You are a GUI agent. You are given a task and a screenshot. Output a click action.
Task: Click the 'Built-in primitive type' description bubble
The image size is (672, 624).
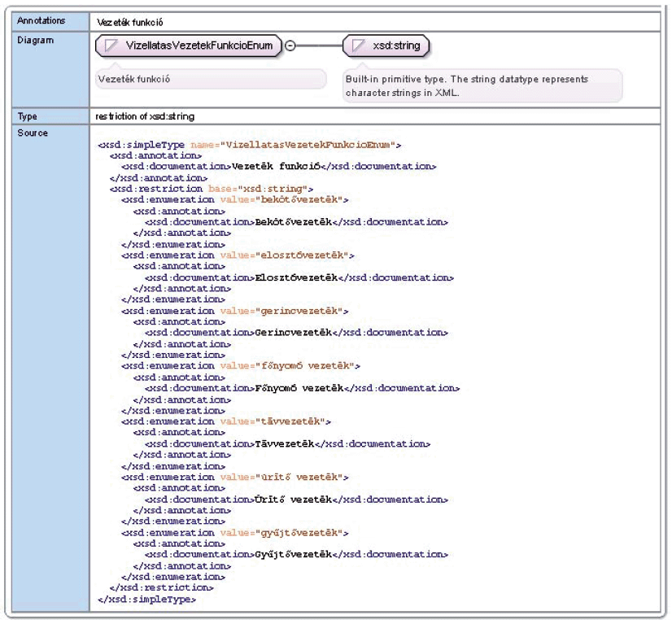(482, 85)
